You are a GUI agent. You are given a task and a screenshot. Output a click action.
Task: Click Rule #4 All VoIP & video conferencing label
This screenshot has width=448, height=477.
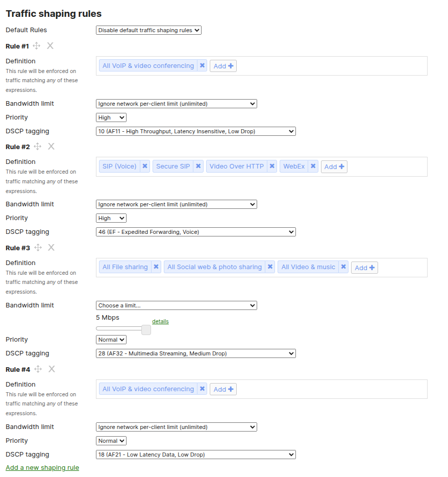(148, 389)
